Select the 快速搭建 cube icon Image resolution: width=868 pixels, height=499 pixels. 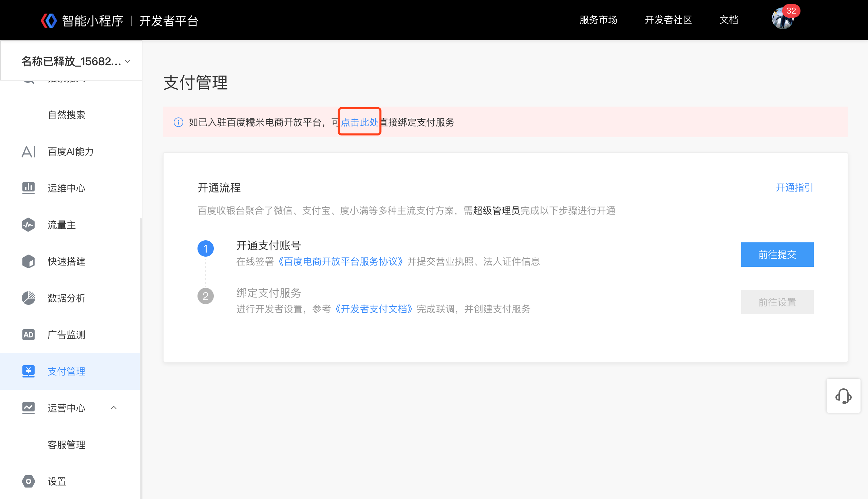tap(29, 261)
